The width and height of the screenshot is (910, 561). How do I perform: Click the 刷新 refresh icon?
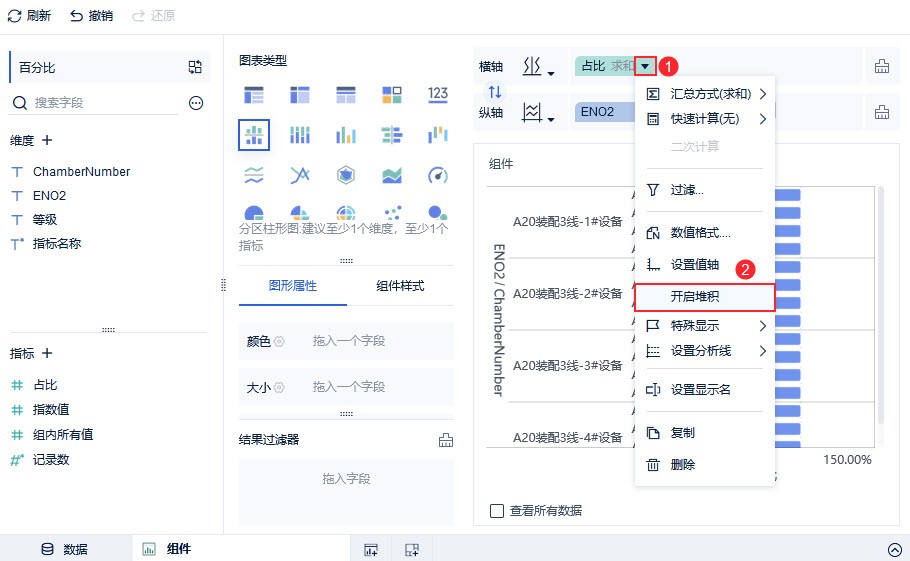tap(14, 16)
